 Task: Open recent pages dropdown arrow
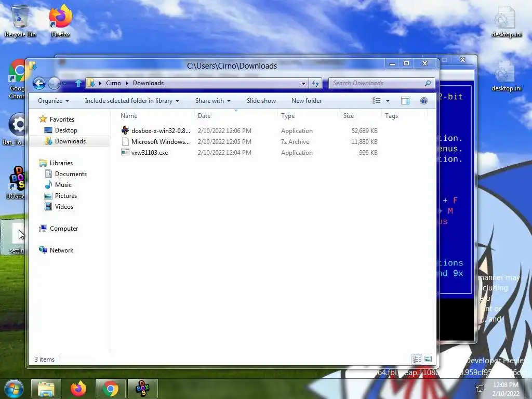coord(64,83)
